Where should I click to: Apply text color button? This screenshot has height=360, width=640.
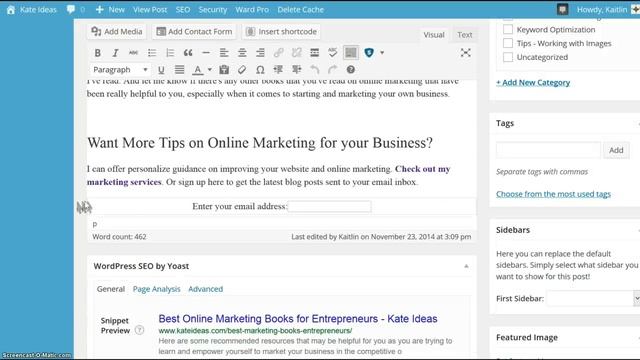pyautogui.click(x=198, y=70)
